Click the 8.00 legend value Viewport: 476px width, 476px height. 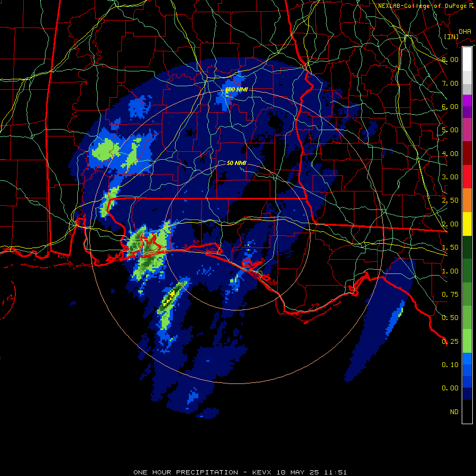(450, 59)
